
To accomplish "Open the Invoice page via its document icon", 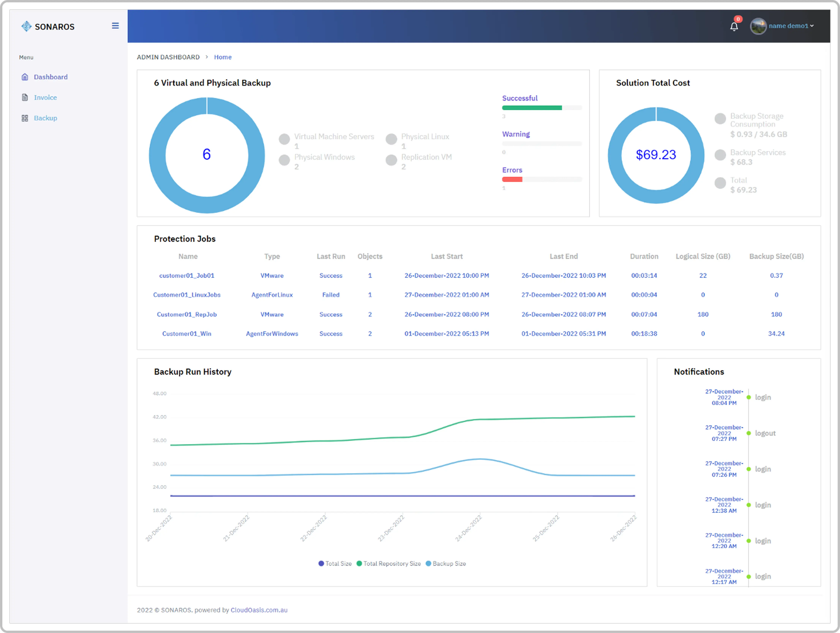I will click(25, 97).
